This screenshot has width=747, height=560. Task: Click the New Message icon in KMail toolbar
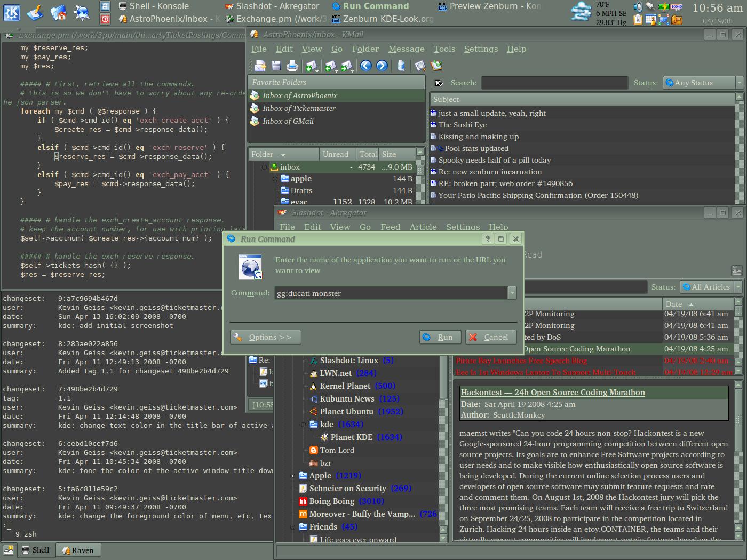pyautogui.click(x=260, y=66)
